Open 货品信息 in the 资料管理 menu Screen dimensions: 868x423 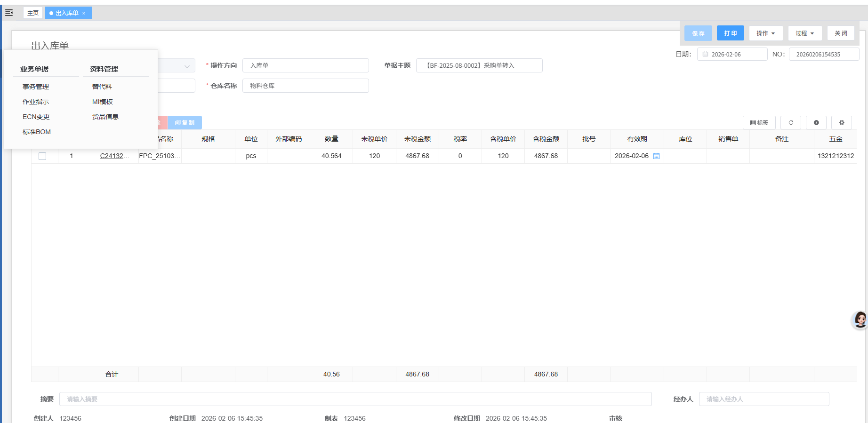(x=105, y=117)
